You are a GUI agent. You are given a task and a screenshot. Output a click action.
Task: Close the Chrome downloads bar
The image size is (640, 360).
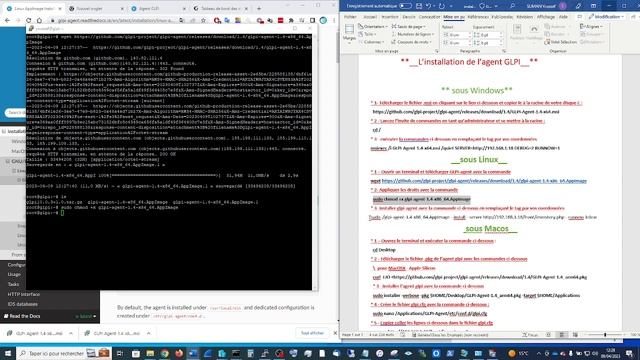(336, 333)
